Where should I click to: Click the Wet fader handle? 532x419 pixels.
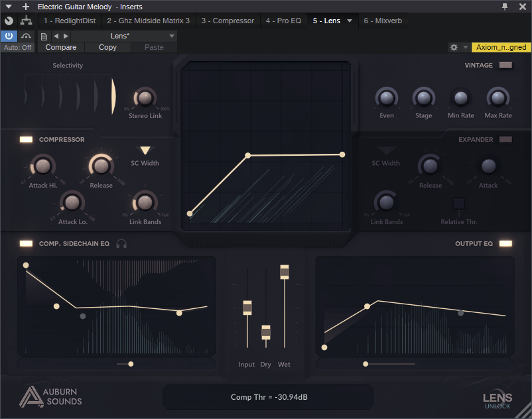pyautogui.click(x=285, y=272)
